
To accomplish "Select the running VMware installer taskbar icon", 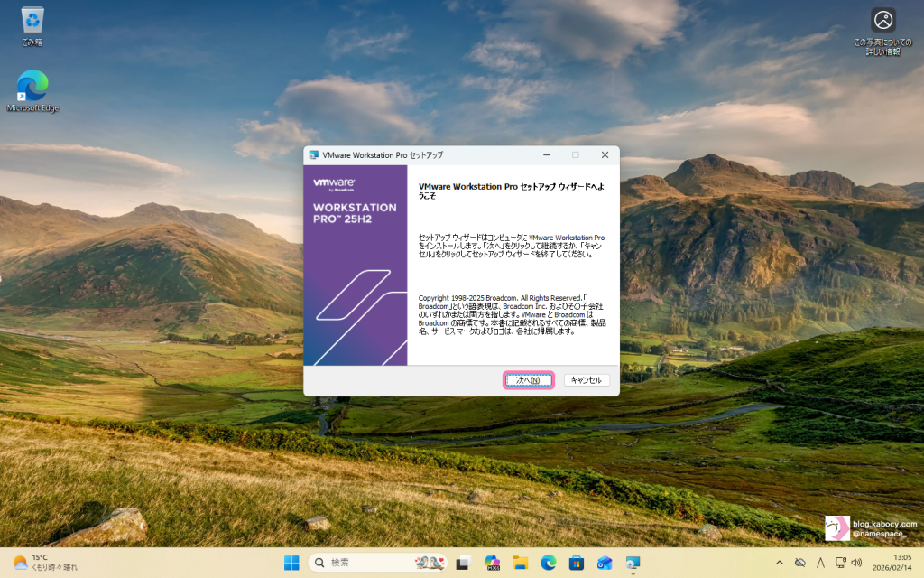I will [x=633, y=563].
